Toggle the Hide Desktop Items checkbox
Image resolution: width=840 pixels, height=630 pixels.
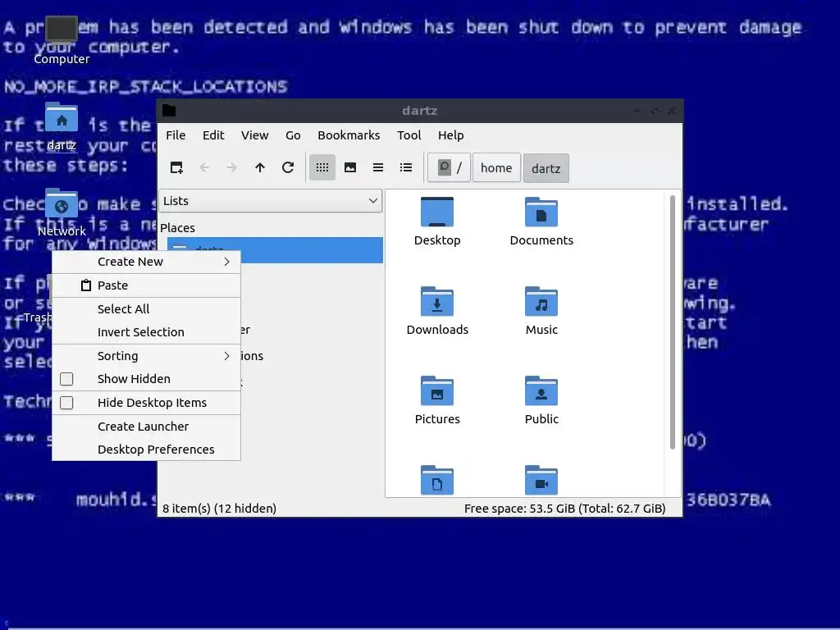point(66,402)
